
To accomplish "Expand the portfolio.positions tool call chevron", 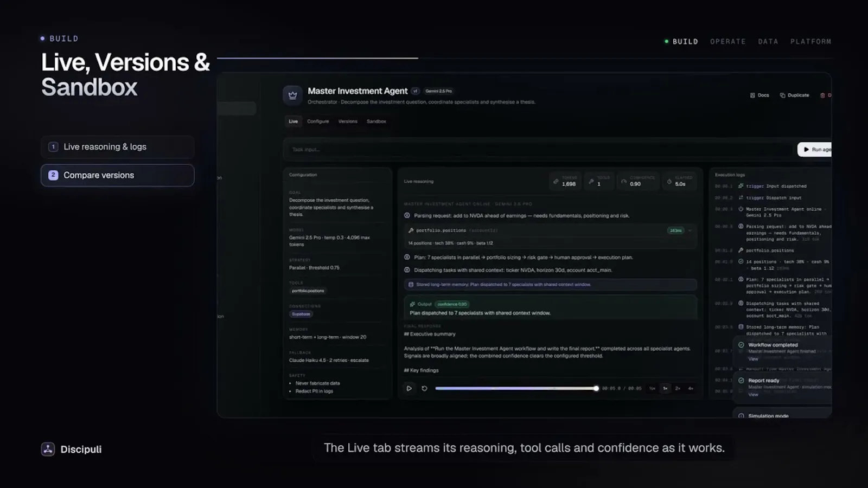I will click(690, 230).
